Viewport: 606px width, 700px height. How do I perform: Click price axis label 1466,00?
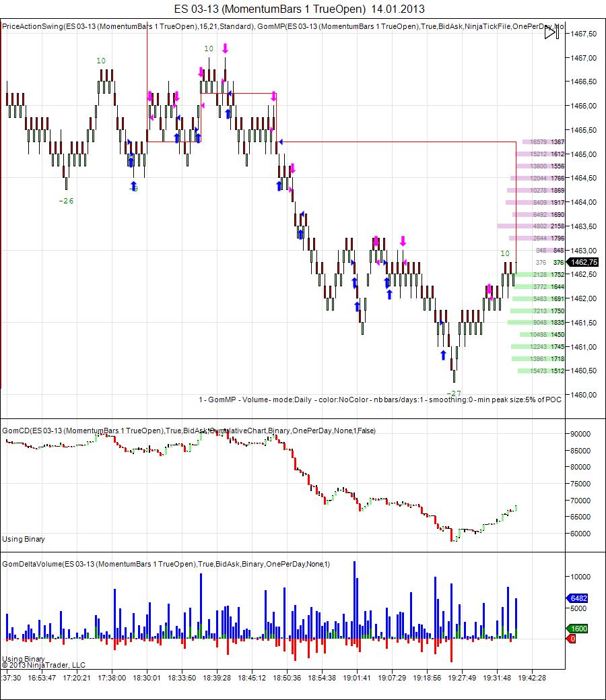coord(584,106)
